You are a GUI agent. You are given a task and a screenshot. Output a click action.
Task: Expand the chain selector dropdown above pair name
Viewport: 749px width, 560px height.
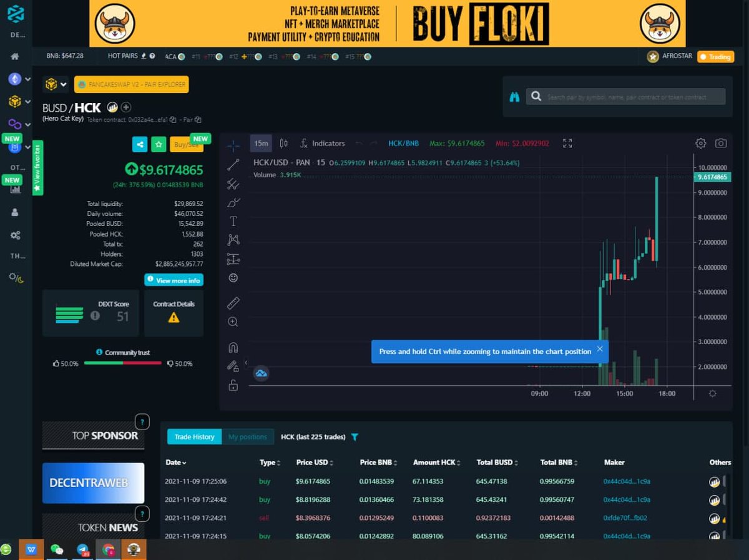pos(55,84)
